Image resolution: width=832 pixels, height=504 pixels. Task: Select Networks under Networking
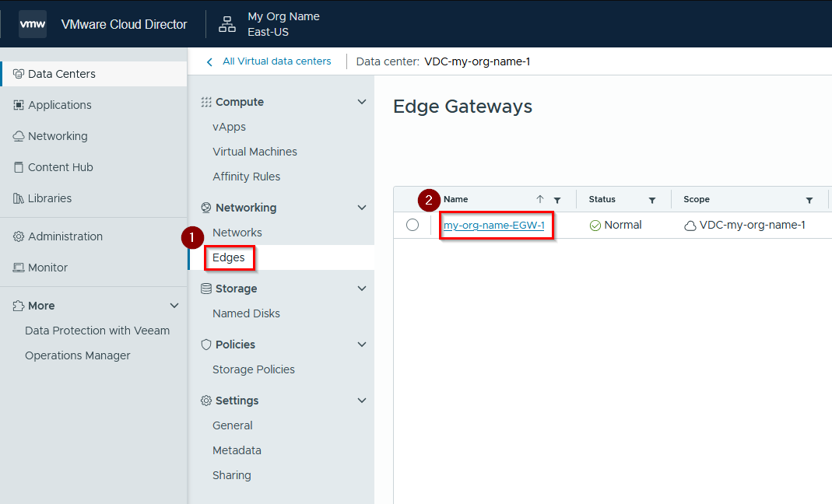(x=237, y=233)
